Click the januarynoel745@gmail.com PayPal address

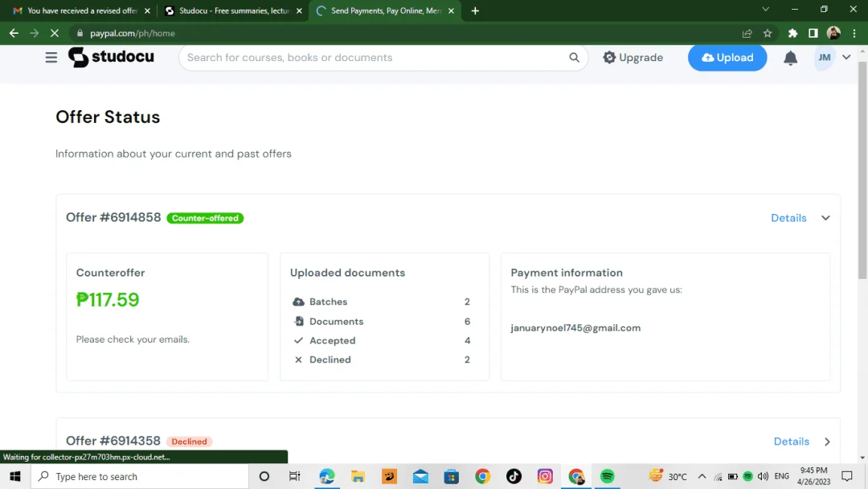point(575,328)
